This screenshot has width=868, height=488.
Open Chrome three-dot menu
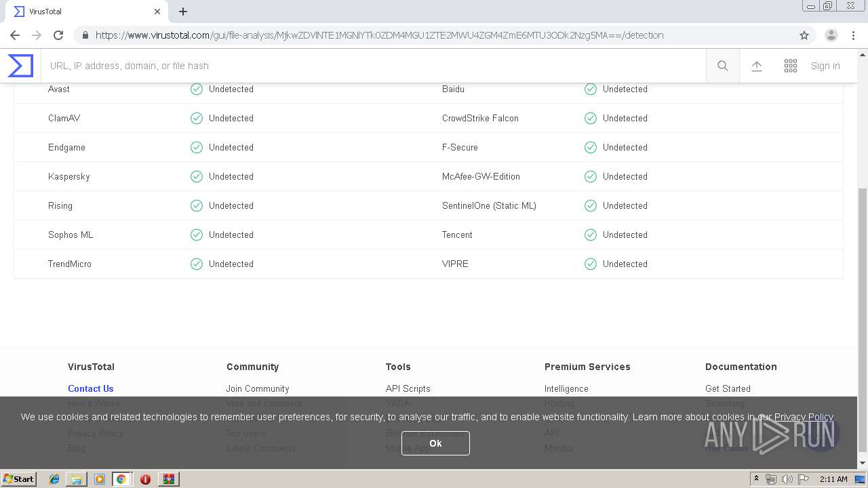pyautogui.click(x=853, y=35)
